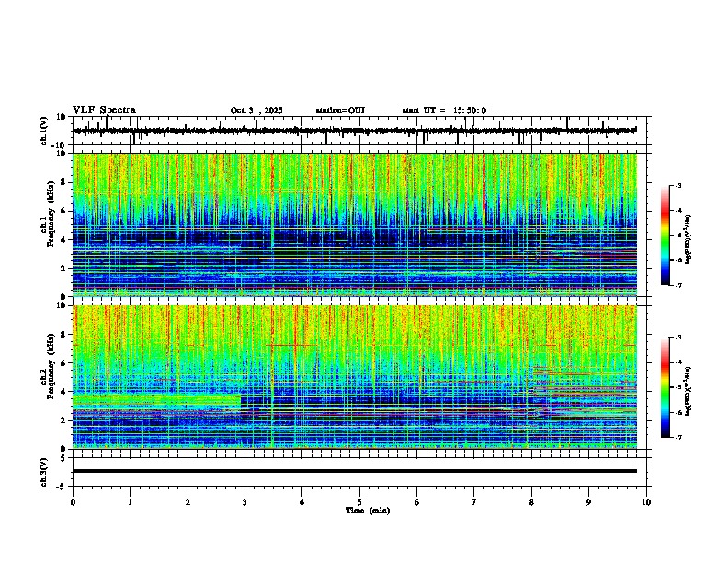
Task: Click time axis tick label "5"
Action: pyautogui.click(x=359, y=502)
